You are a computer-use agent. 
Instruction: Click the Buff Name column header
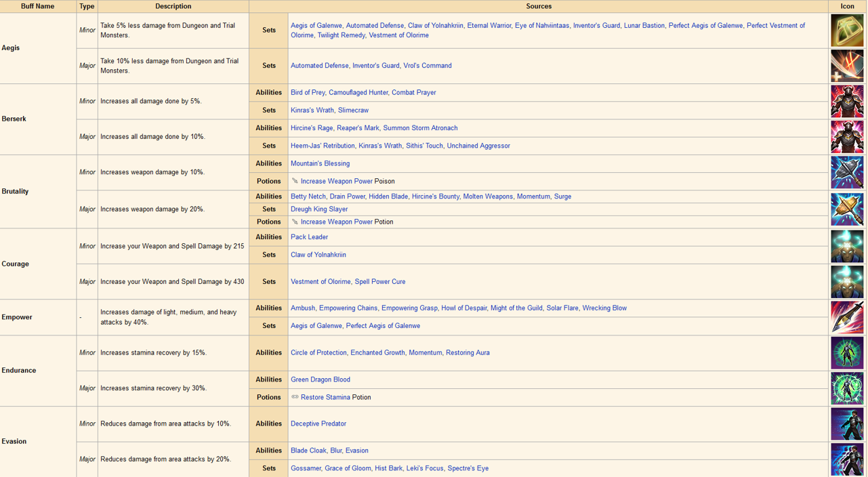click(x=38, y=6)
